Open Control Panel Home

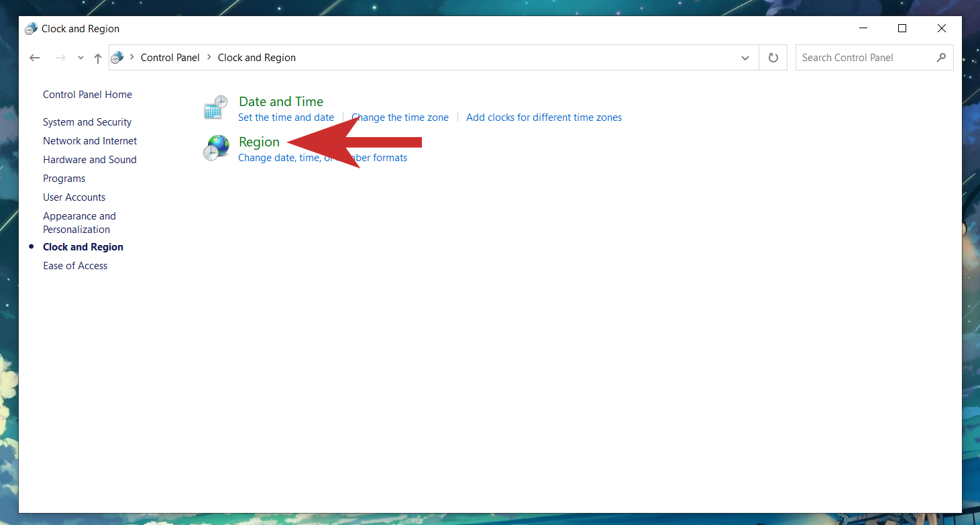click(x=87, y=95)
